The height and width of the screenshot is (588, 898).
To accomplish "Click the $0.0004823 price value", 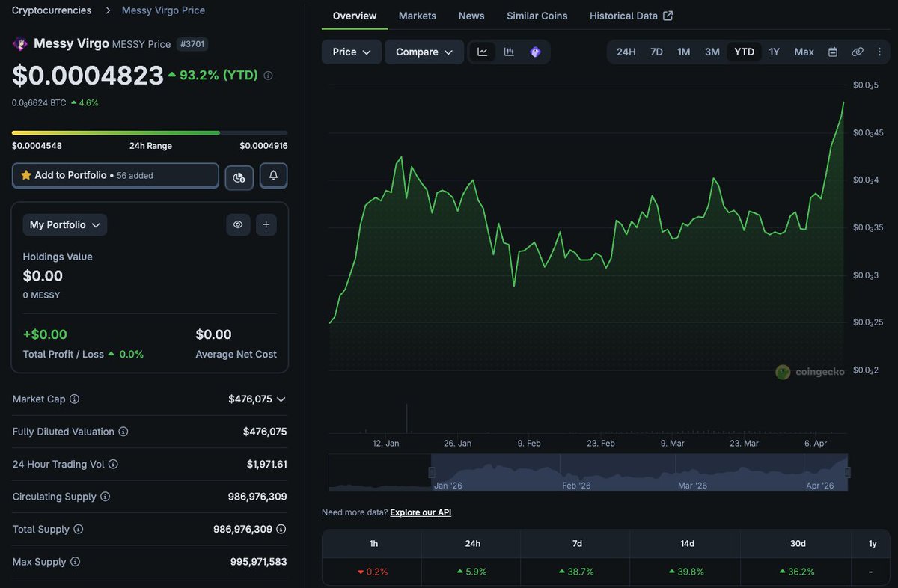I will (88, 76).
